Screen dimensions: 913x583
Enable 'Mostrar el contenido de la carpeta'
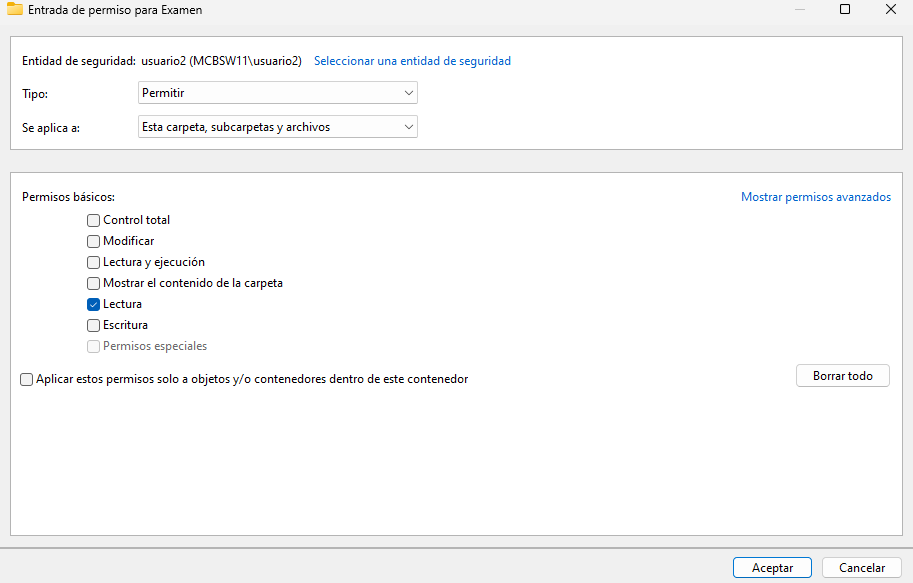(93, 283)
